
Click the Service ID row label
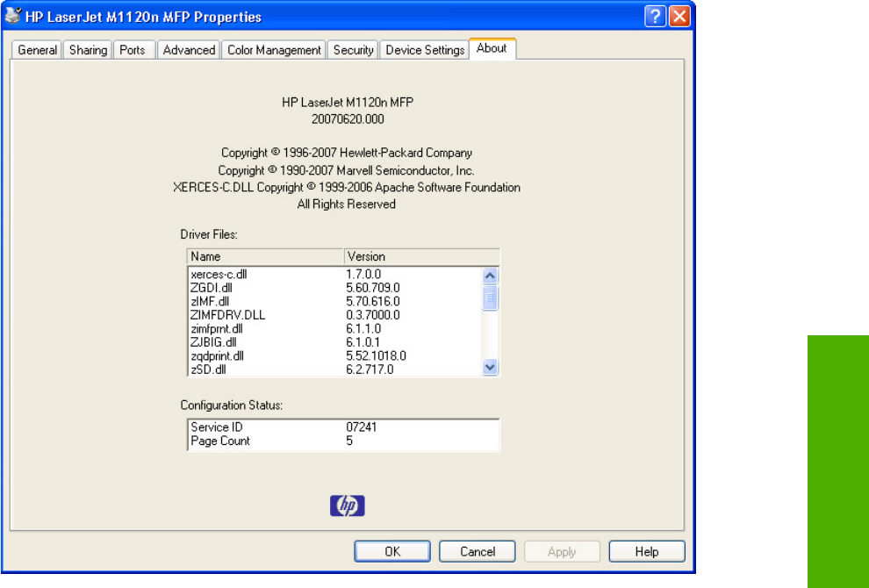(x=217, y=427)
